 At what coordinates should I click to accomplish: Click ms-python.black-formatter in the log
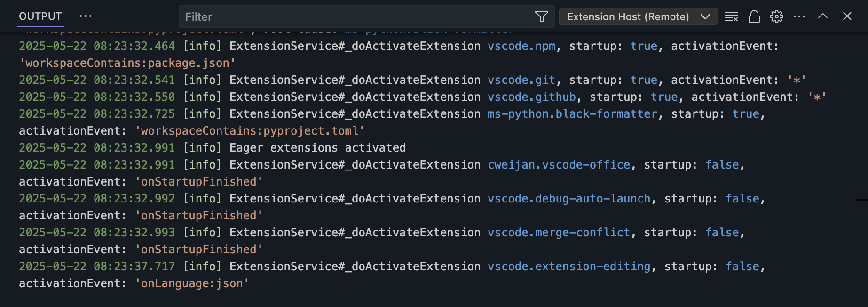tap(572, 114)
